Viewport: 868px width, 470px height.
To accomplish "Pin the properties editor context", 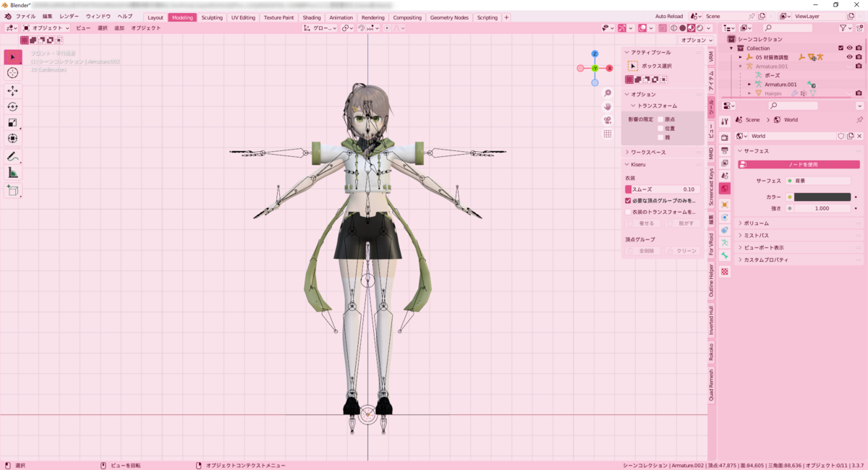I will (x=859, y=120).
